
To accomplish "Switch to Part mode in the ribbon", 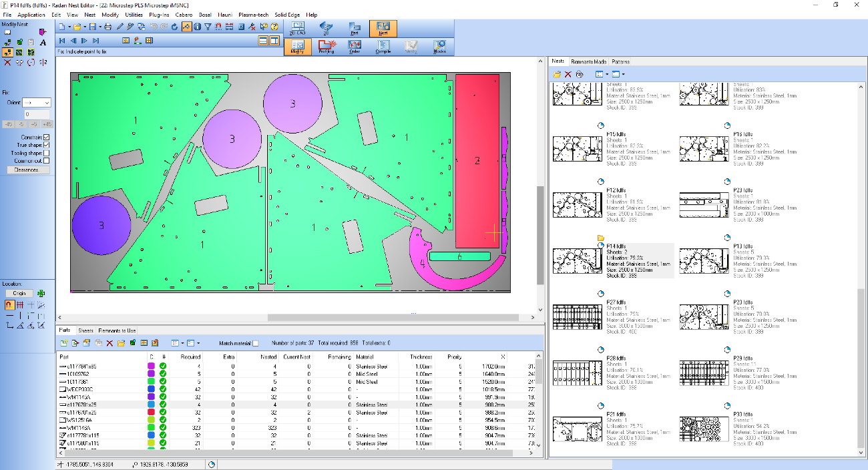I will [x=355, y=29].
